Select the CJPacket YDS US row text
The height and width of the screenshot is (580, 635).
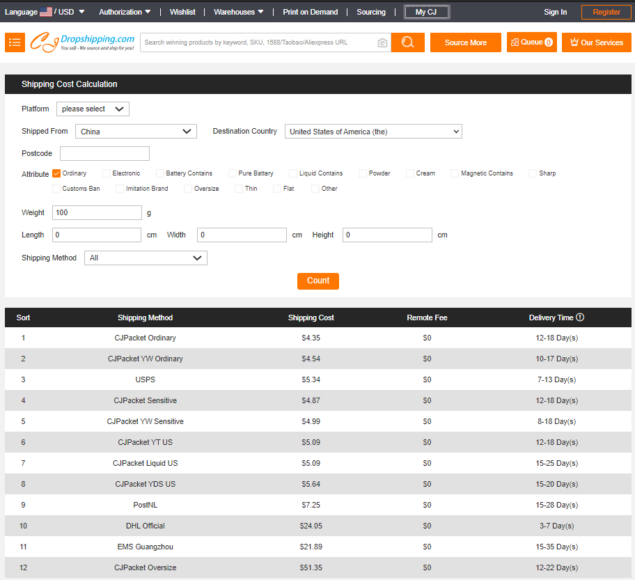(x=145, y=484)
